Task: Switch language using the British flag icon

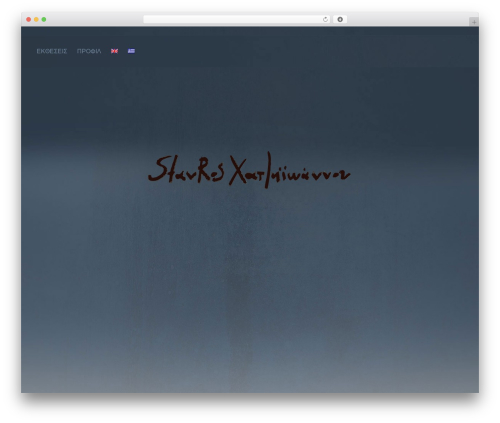Action: (x=114, y=51)
